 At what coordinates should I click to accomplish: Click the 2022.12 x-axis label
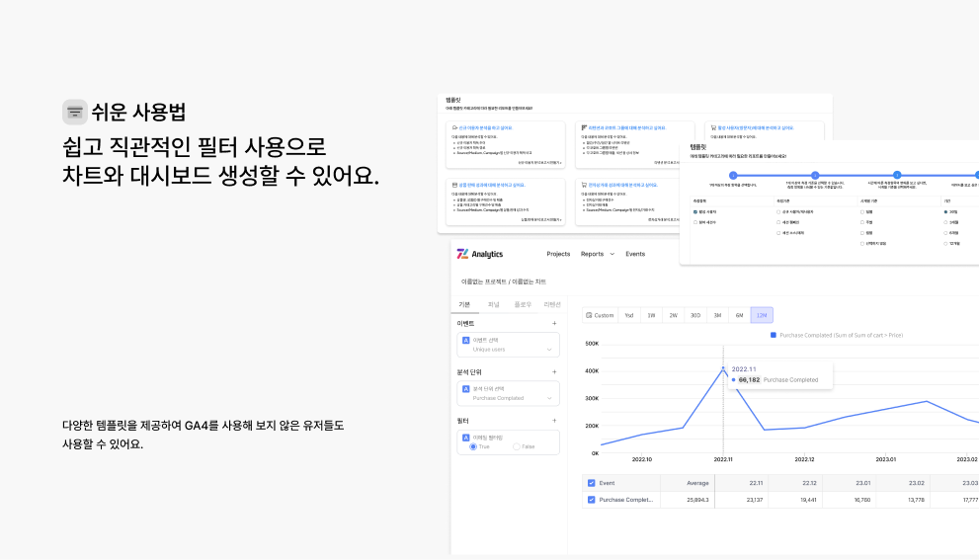coord(804,459)
